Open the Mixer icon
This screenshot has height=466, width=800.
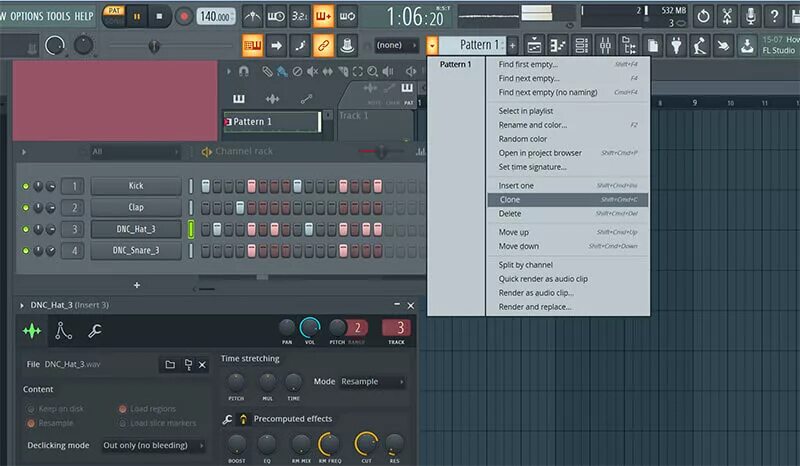[605, 45]
